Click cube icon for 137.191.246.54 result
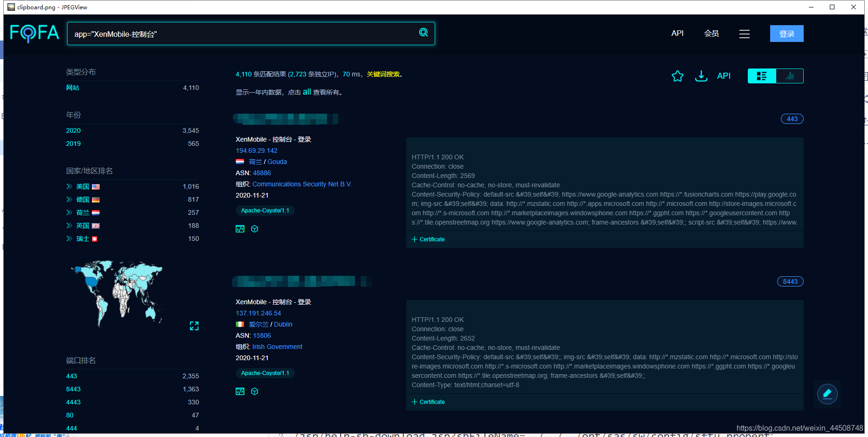Viewport: 868px width, 437px height. pyautogui.click(x=254, y=391)
